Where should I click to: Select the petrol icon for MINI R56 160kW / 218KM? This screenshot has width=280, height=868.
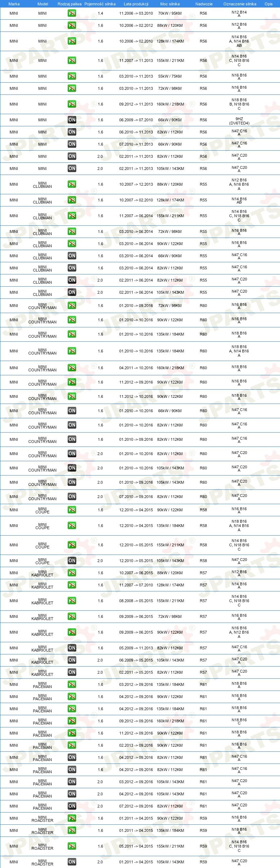click(72, 104)
